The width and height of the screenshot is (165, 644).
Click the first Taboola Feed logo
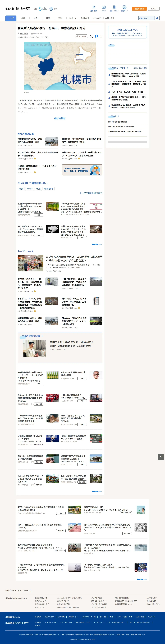click(x=97, y=244)
